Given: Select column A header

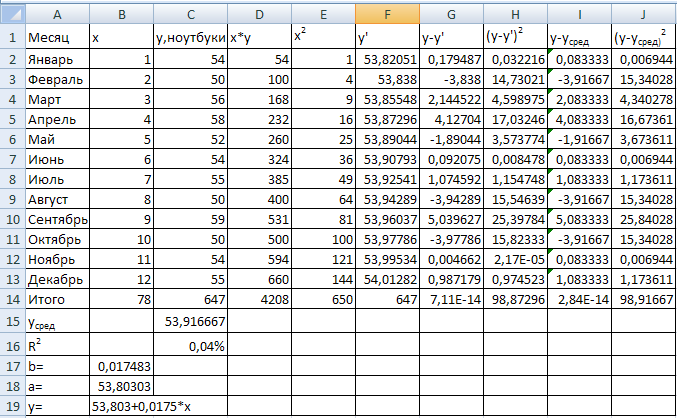Looking at the screenshot, I should point(57,14).
